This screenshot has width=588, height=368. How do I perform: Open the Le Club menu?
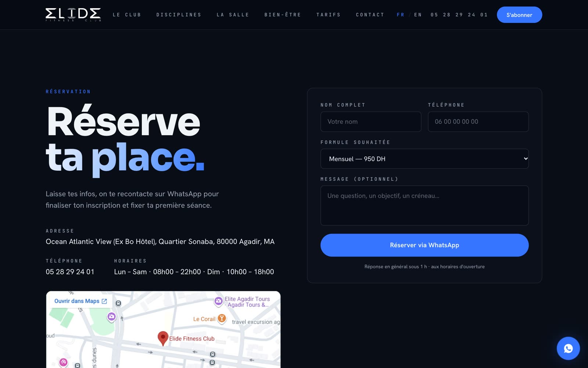pyautogui.click(x=127, y=15)
